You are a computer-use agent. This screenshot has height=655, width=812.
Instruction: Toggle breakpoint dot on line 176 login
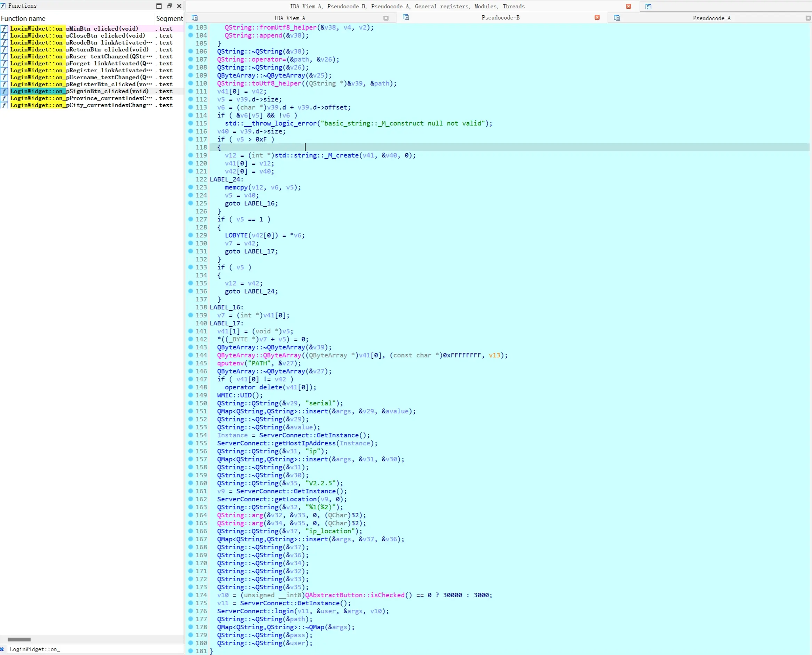(191, 611)
